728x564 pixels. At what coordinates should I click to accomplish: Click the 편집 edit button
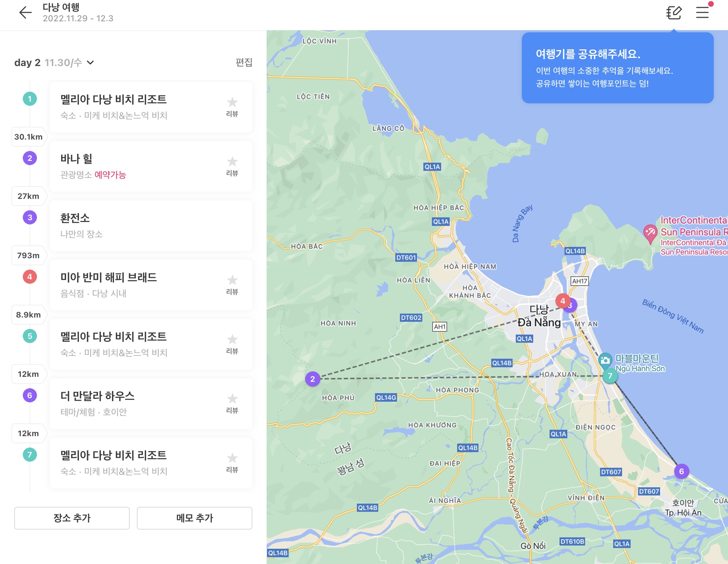pos(244,63)
